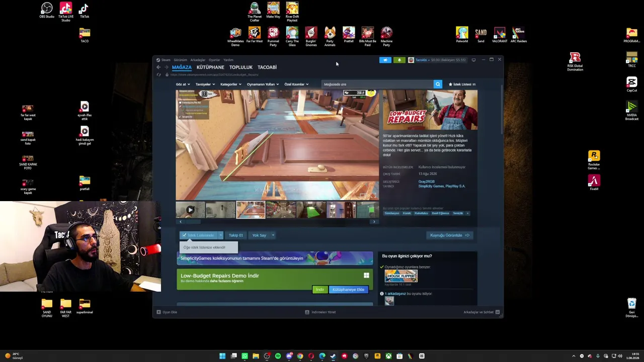Click the Mağazada ara search field
644x362 pixels.
(x=377, y=84)
